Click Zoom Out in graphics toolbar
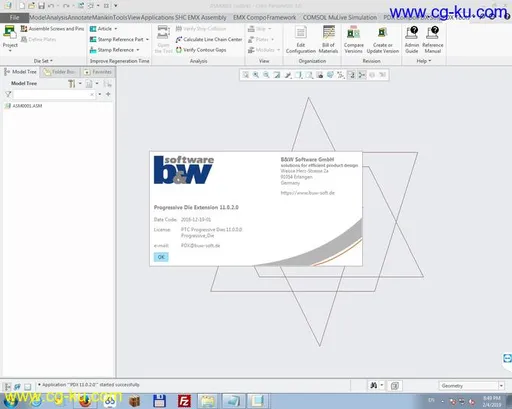 point(266,75)
